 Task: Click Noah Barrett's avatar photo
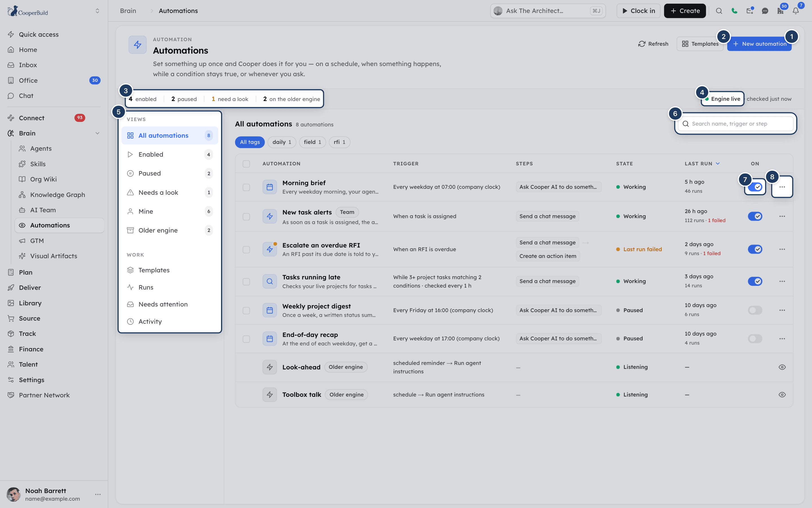[x=14, y=494]
